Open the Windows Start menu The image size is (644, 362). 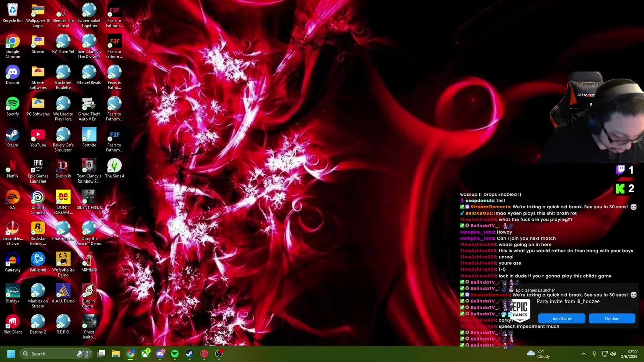11,354
